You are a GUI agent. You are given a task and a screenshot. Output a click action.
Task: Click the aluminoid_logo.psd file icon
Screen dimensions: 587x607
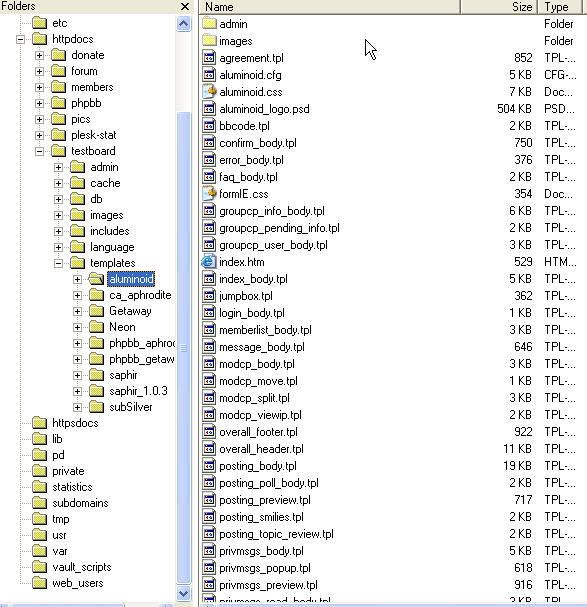coord(209,109)
